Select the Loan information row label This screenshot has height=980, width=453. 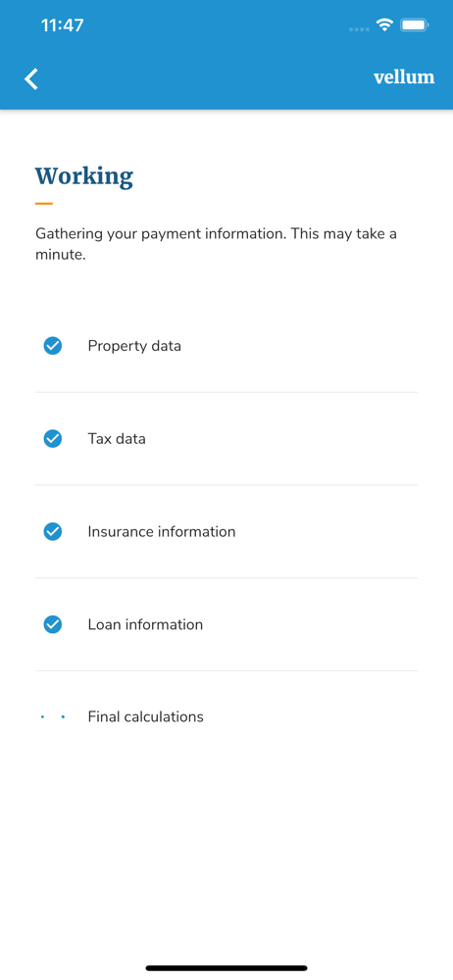[145, 624]
